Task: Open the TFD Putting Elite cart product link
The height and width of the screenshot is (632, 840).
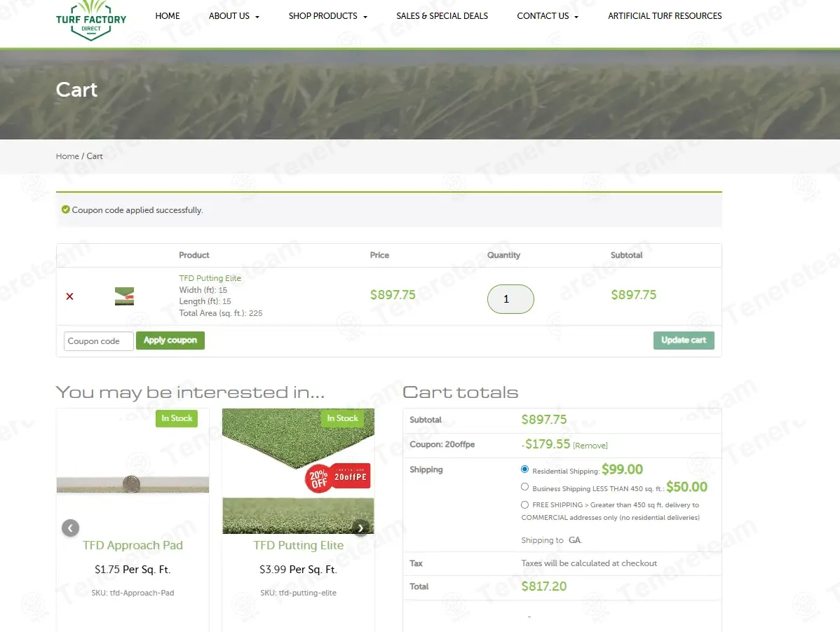Action: pyautogui.click(x=210, y=278)
